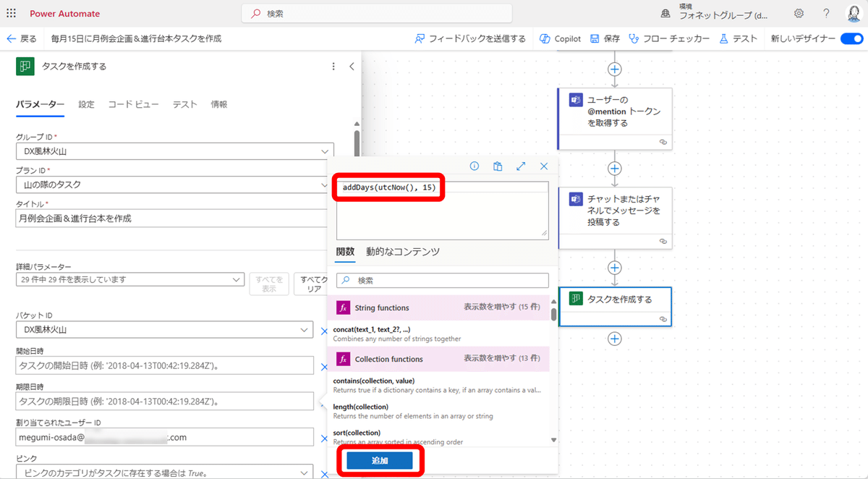
Task: Click connection link icon on @mention card
Action: point(663,143)
